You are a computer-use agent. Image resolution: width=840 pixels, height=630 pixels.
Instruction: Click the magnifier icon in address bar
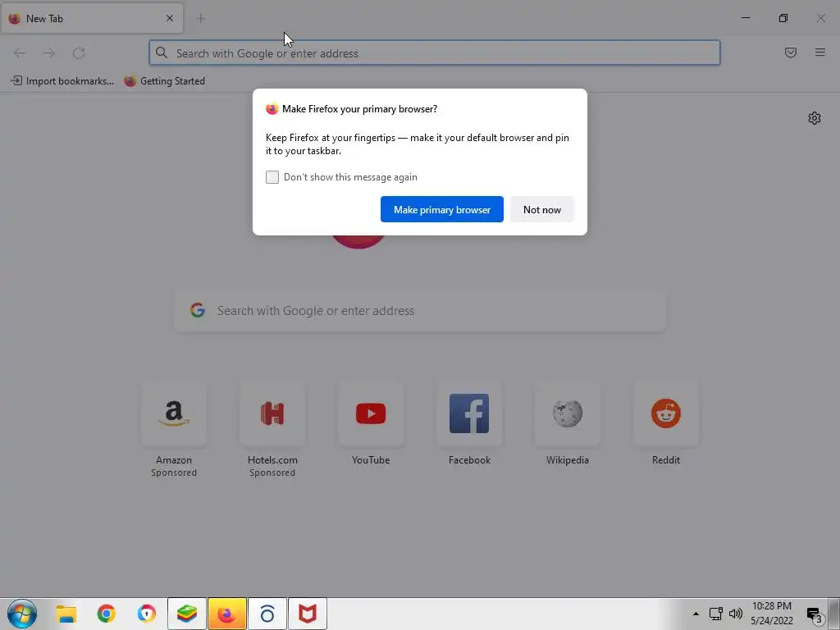162,52
